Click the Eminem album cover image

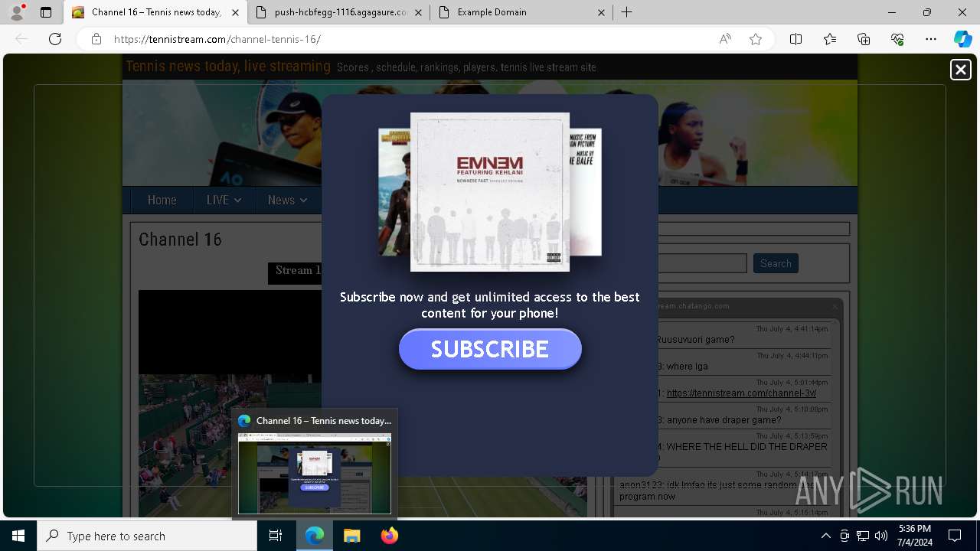490,192
